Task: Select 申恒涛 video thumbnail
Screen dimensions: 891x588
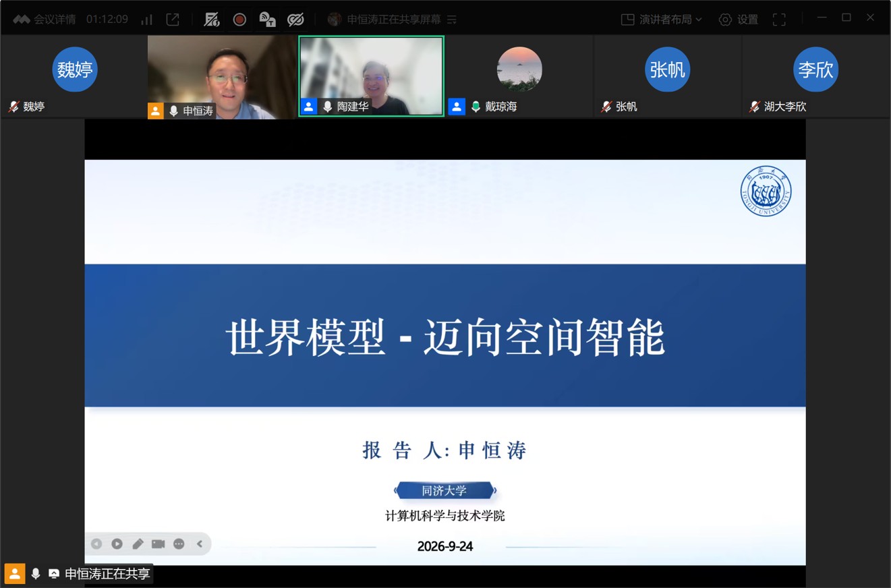Action: (x=222, y=77)
